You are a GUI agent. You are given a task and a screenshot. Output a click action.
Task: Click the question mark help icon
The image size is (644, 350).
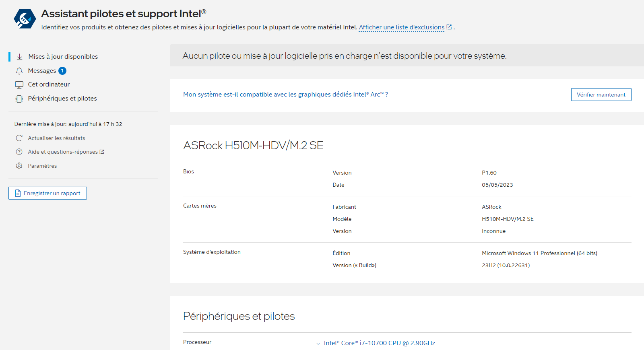[19, 152]
